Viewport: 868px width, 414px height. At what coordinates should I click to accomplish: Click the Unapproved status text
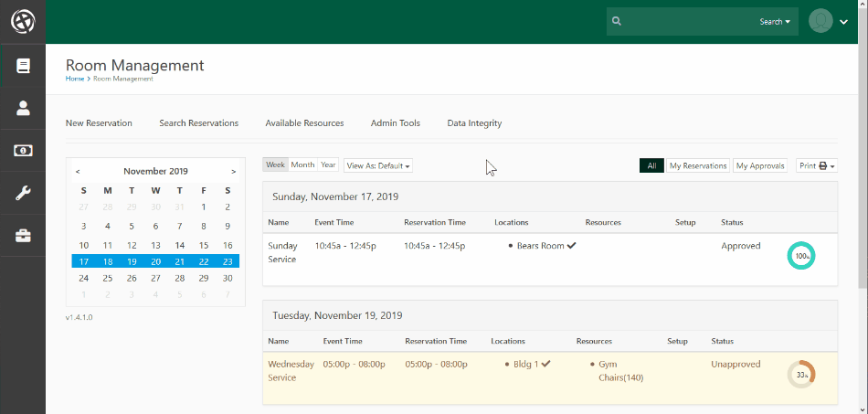pos(736,364)
